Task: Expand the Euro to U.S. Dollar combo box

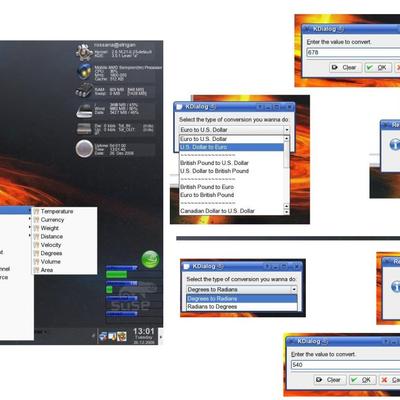Action: click(x=287, y=130)
